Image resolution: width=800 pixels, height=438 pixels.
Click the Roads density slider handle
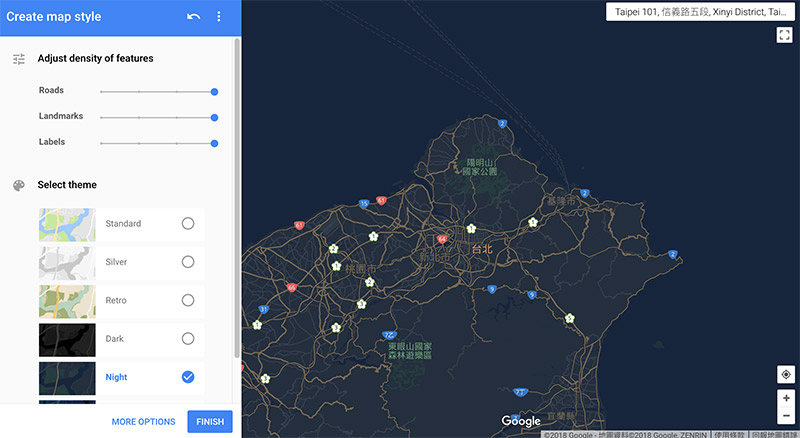tap(214, 92)
